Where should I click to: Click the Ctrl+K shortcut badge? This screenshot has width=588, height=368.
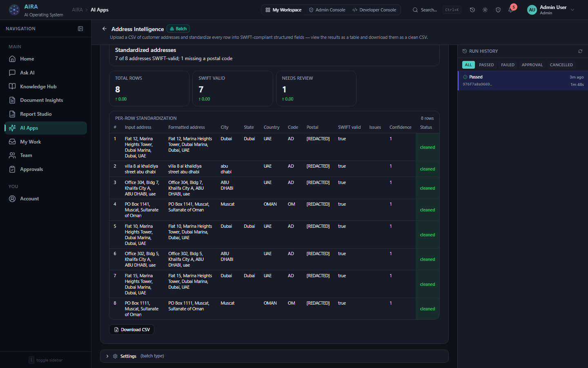pos(452,10)
